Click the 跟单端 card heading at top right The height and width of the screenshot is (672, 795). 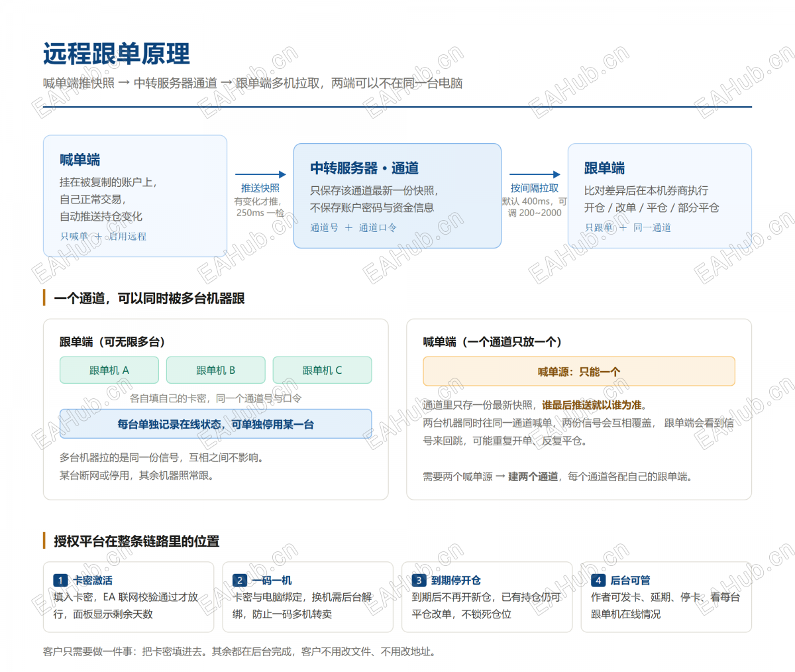tap(604, 168)
